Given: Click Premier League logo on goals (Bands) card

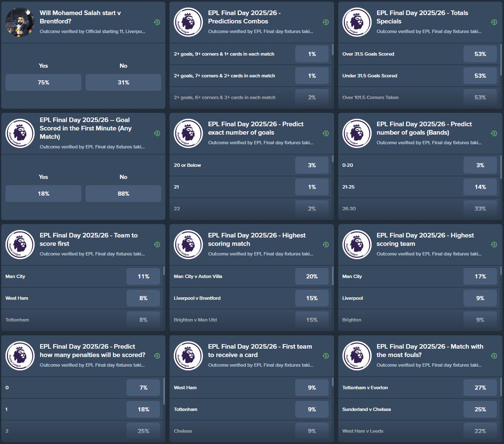Looking at the screenshot, I should point(357,133).
